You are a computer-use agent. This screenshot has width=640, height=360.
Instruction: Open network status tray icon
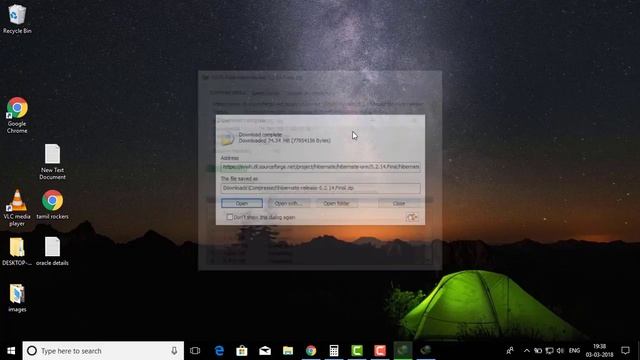pos(549,351)
